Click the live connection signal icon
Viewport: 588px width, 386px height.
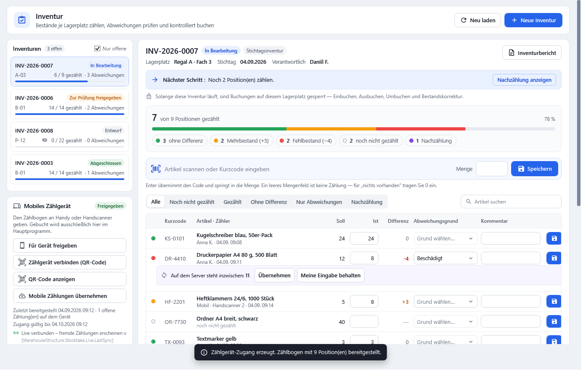[16, 333]
